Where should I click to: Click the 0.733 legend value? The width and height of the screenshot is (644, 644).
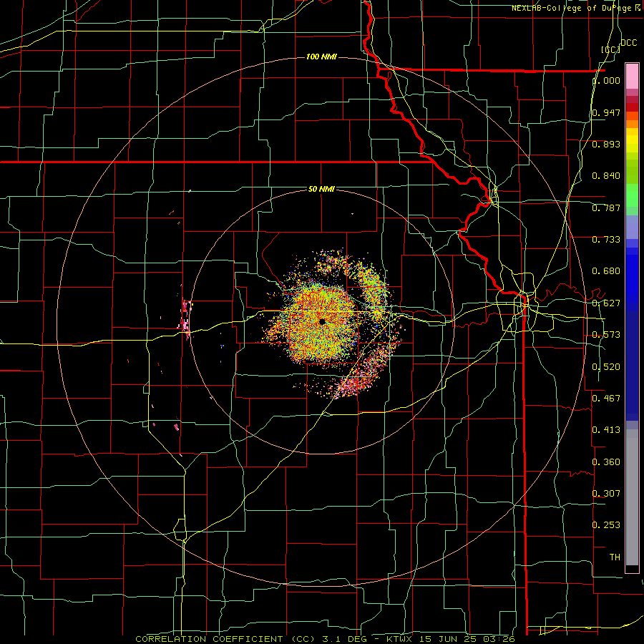[x=606, y=240]
